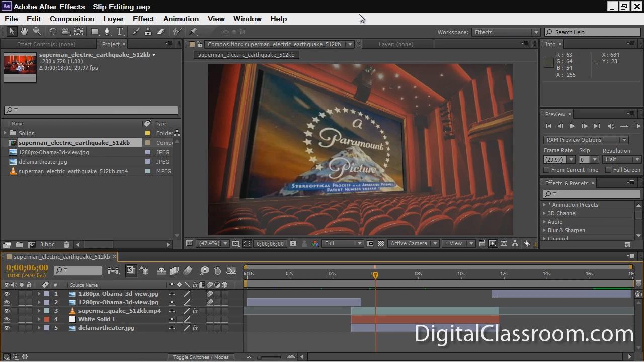Select the Rectangle shape tool
This screenshot has width=644, height=362.
(94, 31)
